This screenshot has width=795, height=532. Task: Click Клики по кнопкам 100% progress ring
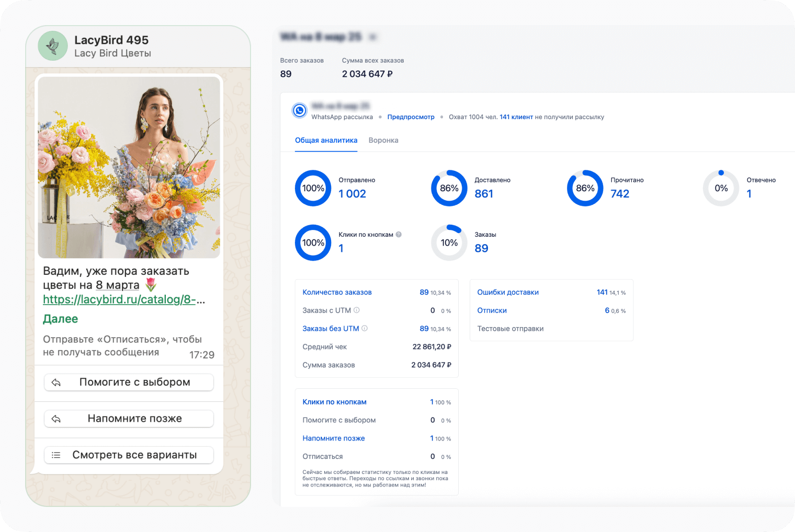click(313, 242)
